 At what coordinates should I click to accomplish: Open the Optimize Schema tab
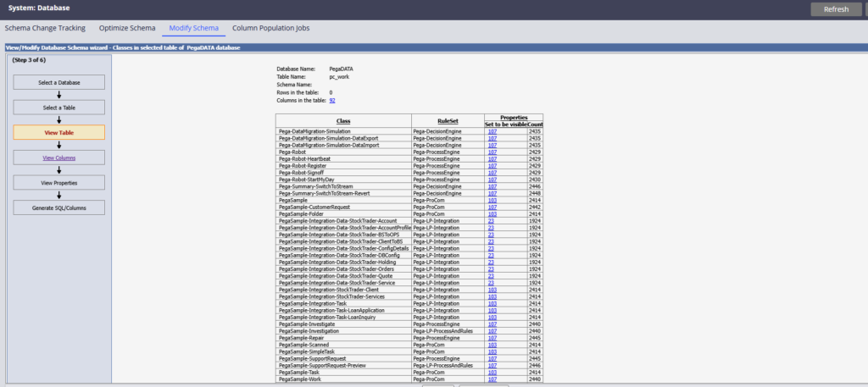(x=127, y=28)
